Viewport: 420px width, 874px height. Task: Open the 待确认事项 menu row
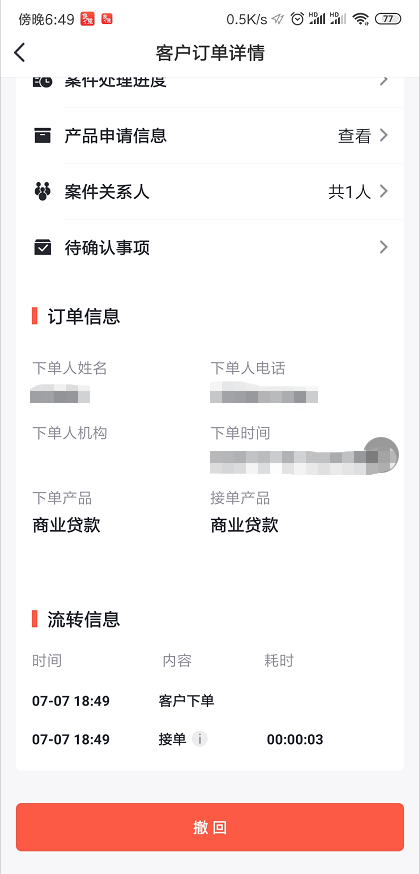[210, 247]
